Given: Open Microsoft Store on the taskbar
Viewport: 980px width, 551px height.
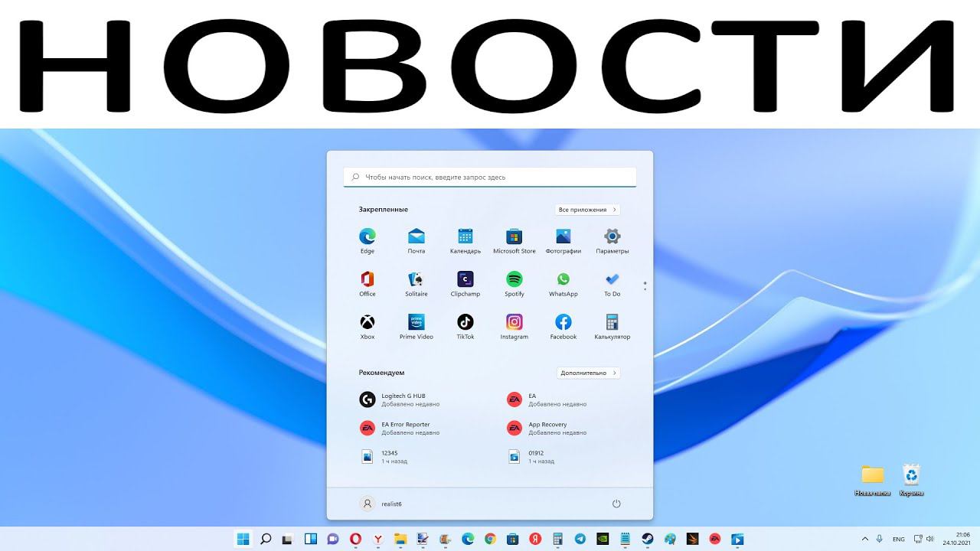Looking at the screenshot, I should [513, 539].
